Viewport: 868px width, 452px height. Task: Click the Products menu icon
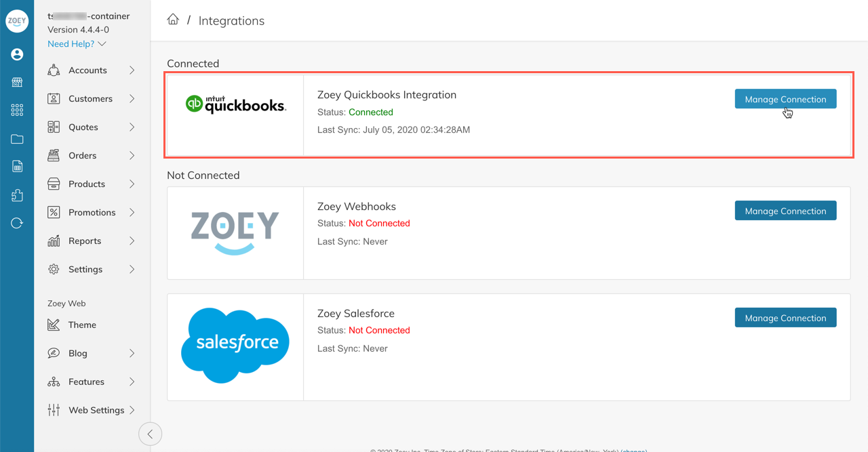54,184
